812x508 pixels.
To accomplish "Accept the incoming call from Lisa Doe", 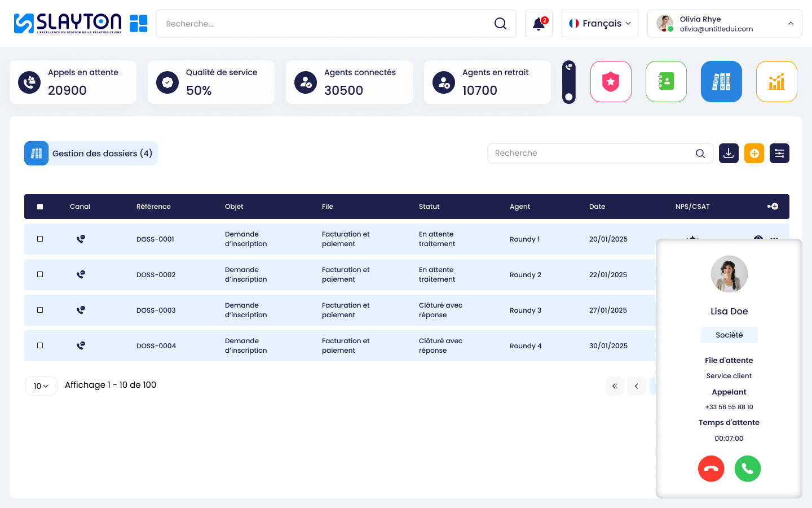I will pos(747,468).
